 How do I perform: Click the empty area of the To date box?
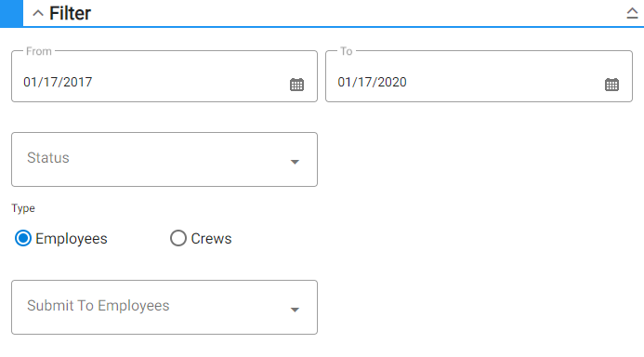506,82
